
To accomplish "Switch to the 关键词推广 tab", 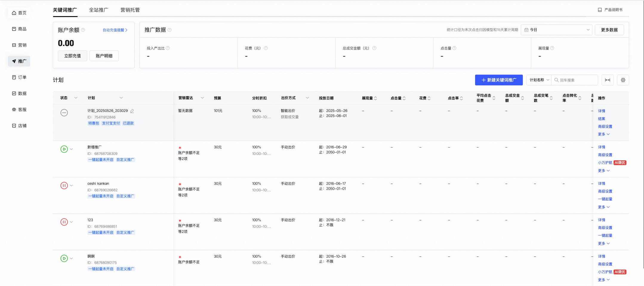I will click(x=65, y=10).
